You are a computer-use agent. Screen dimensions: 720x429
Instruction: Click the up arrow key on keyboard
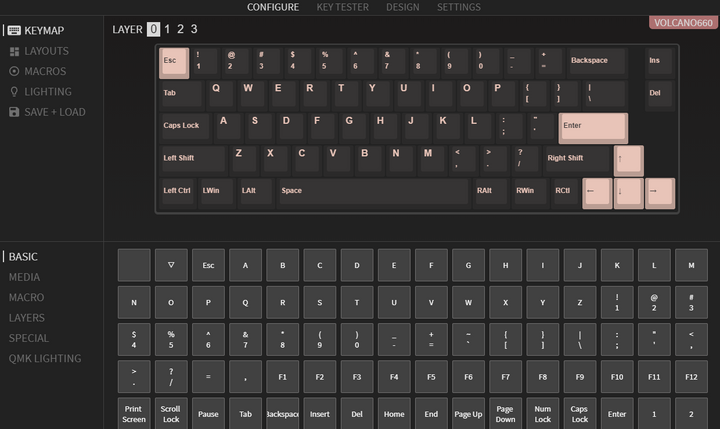point(629,160)
